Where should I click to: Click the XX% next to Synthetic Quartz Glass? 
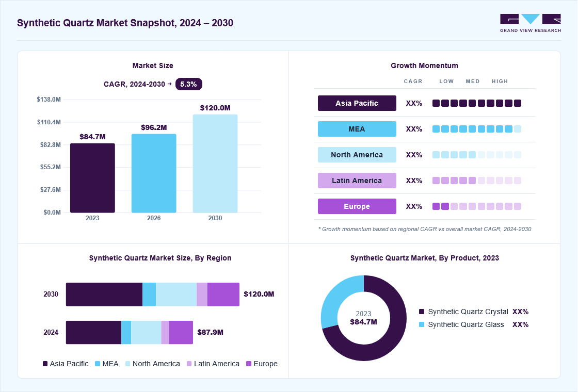click(521, 324)
